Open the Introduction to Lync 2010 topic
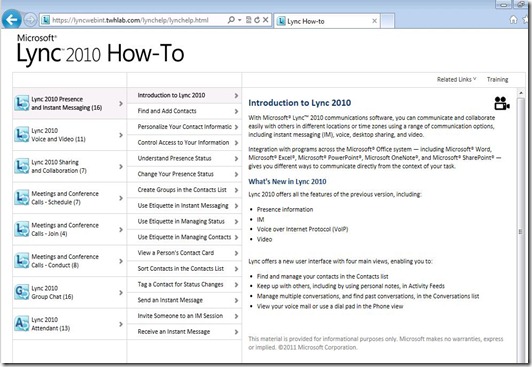Screen dimensions: 532x367 (184, 96)
